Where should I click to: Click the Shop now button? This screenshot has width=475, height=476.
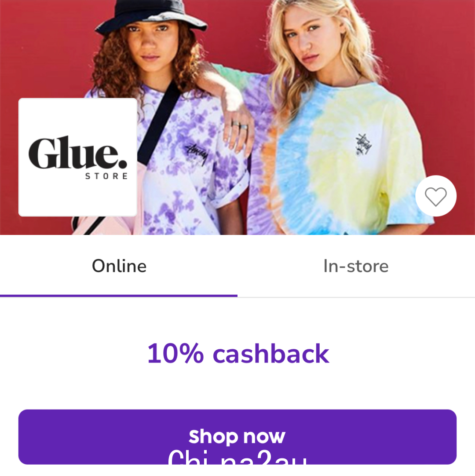point(237,437)
